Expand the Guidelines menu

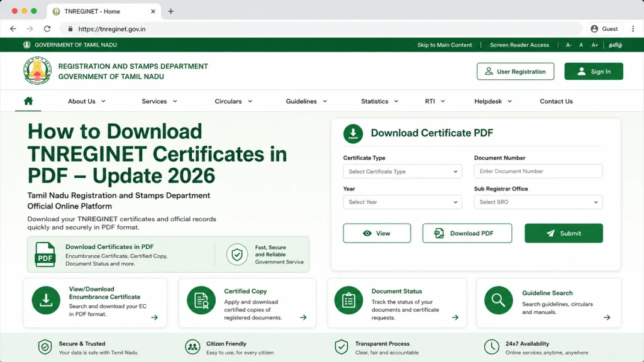[306, 101]
